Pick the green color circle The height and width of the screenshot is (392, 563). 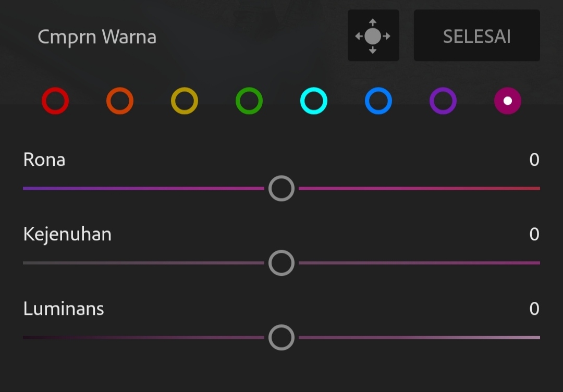click(x=249, y=101)
